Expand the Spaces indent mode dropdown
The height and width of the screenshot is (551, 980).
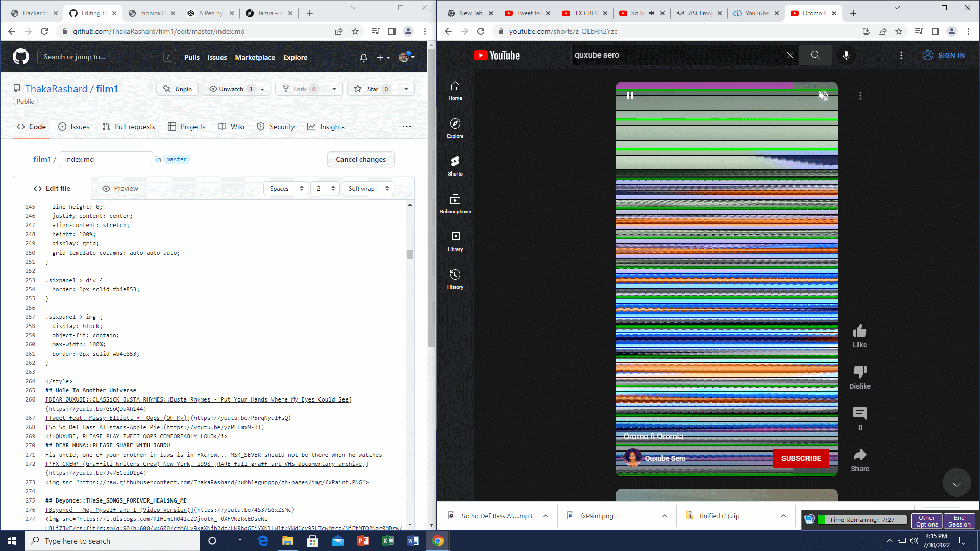click(286, 189)
